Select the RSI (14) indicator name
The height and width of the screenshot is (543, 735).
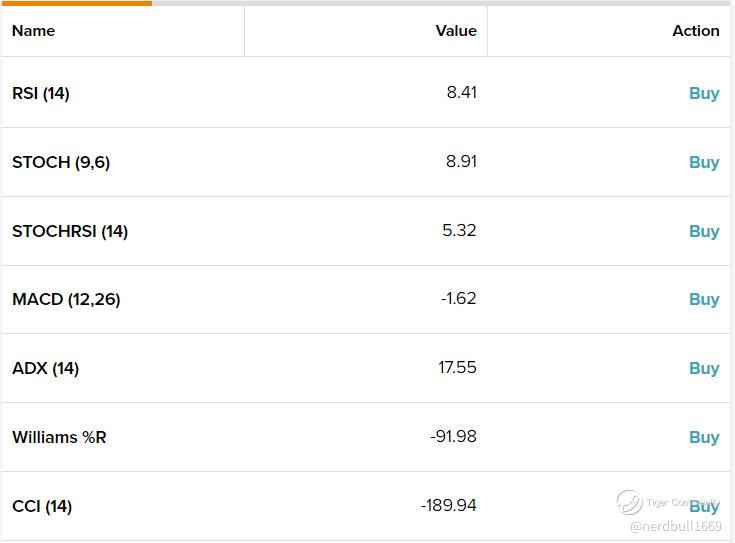point(41,93)
